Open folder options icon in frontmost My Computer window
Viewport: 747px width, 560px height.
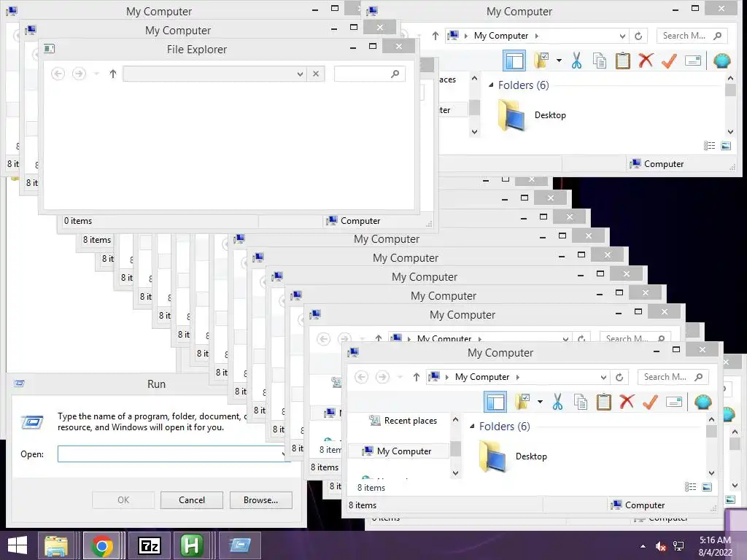click(522, 402)
